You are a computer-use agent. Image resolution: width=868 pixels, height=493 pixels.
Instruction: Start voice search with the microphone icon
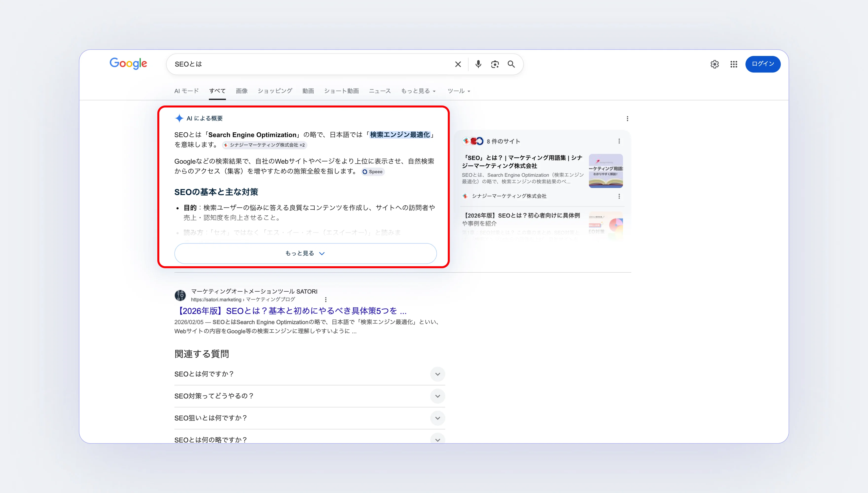(478, 64)
